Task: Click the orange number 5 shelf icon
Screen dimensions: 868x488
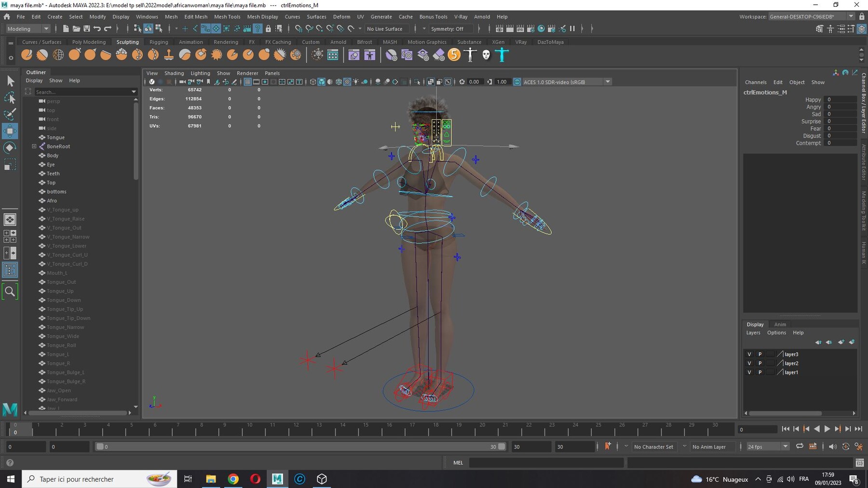Action: click(454, 55)
